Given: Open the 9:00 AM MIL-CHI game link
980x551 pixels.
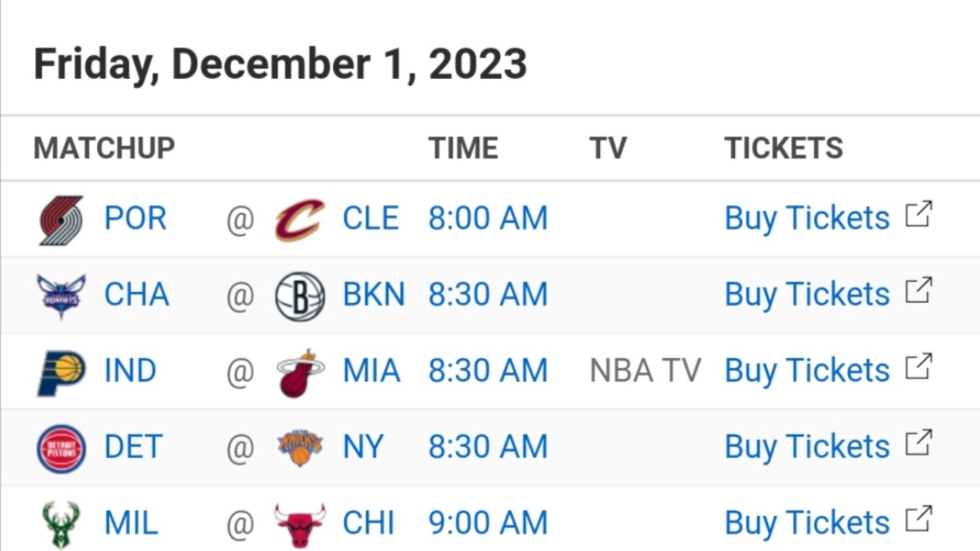Looking at the screenshot, I should [x=488, y=523].
